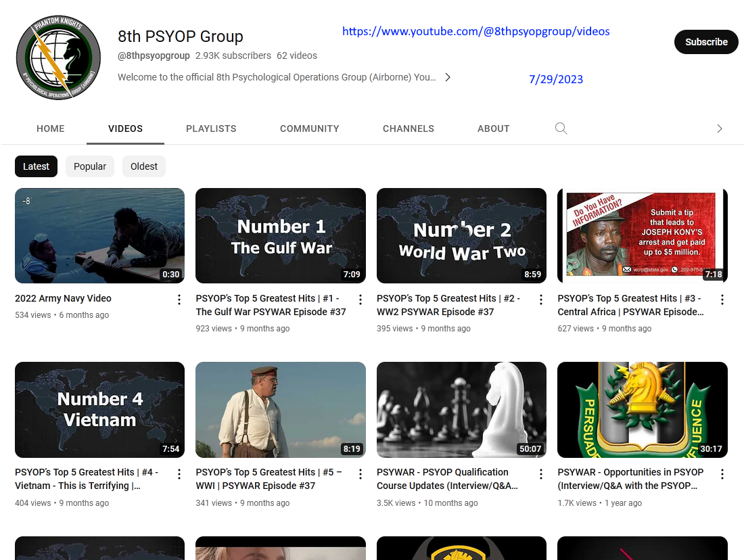This screenshot has width=744, height=560.
Task: Click the 341 views • 9 months ago text
Action: tap(242, 503)
